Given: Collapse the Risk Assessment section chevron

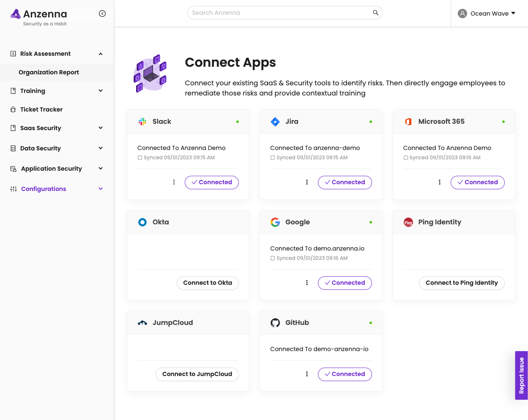Looking at the screenshot, I should pos(101,54).
